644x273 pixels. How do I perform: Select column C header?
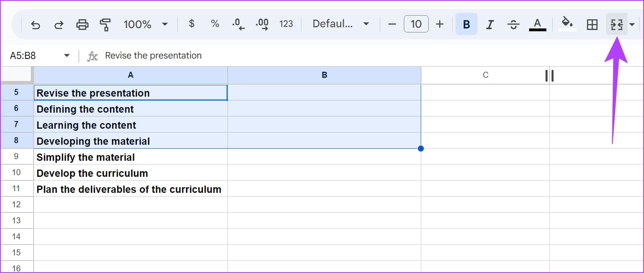click(x=485, y=75)
